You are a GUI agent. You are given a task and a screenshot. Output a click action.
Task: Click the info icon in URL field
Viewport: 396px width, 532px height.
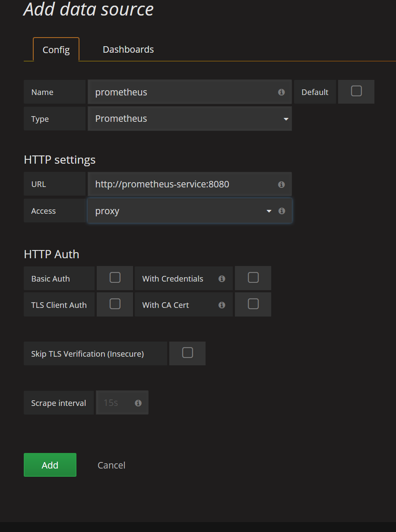[281, 184]
